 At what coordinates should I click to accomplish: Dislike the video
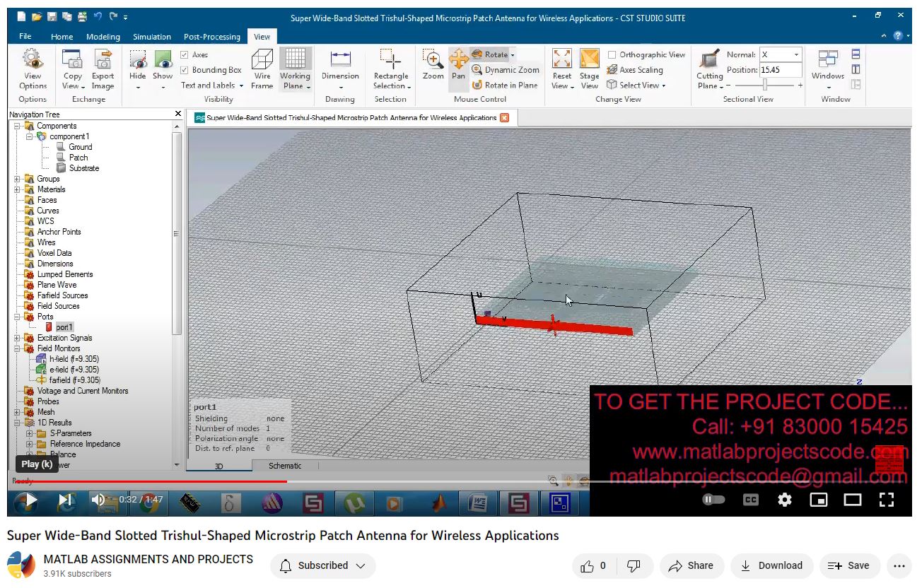pos(634,565)
